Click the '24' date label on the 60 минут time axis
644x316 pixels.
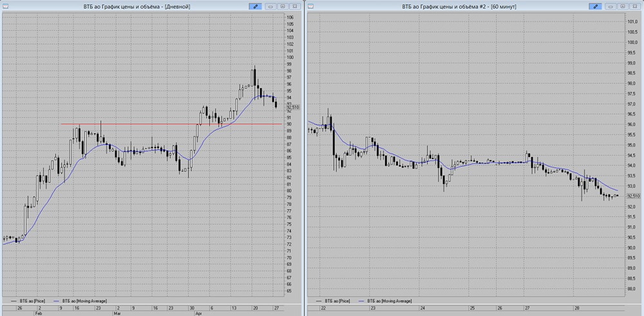[423, 308]
